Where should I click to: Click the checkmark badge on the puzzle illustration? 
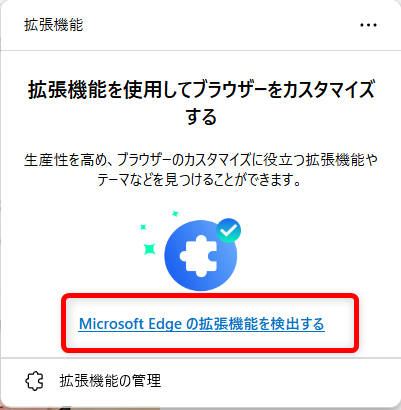[228, 230]
